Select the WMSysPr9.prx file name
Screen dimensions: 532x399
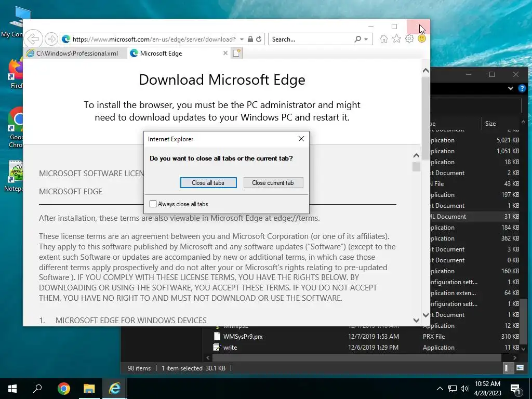pos(243,337)
